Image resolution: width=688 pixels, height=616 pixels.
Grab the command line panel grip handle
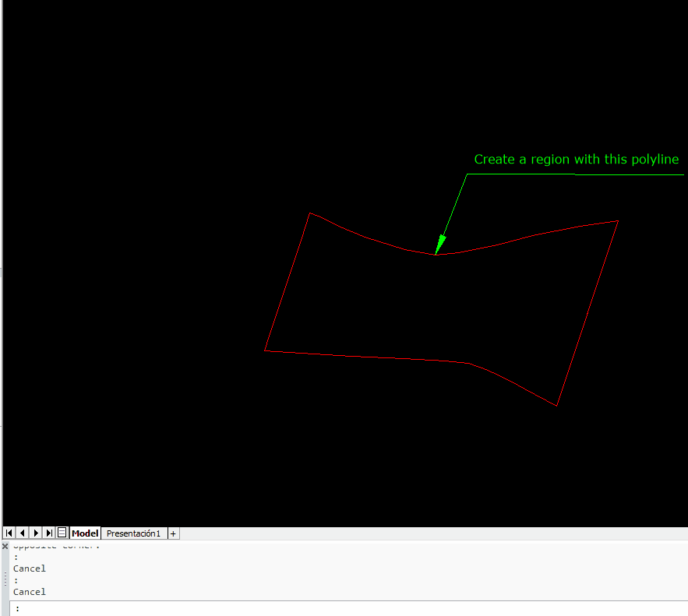point(5,579)
